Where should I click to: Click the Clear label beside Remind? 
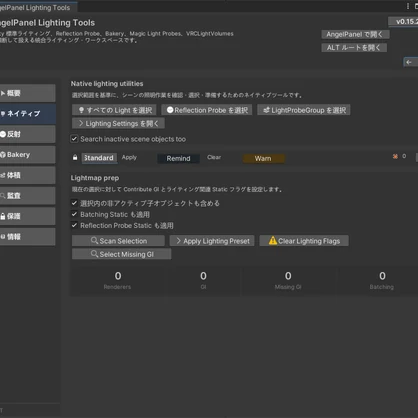click(214, 157)
